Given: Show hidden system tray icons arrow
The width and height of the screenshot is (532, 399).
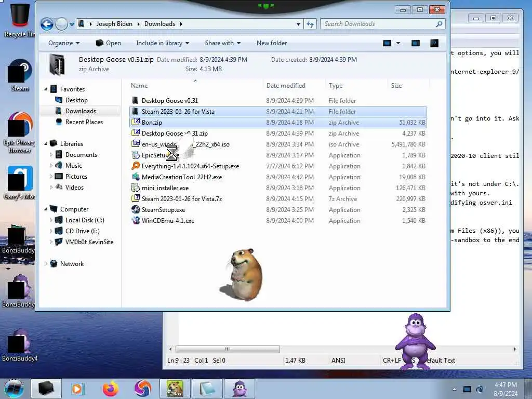Looking at the screenshot, I should click(x=454, y=389).
